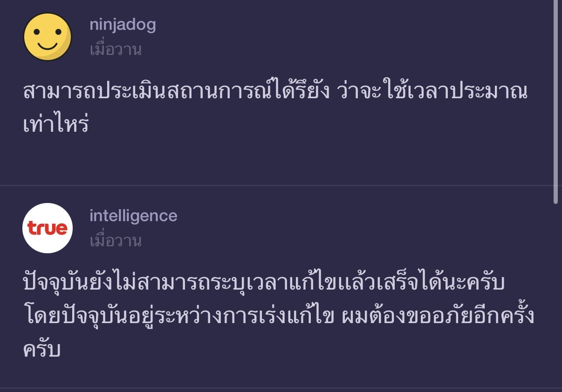Grab the vertical scrollbar thumb
The height and width of the screenshot is (392, 562).
(x=555, y=102)
